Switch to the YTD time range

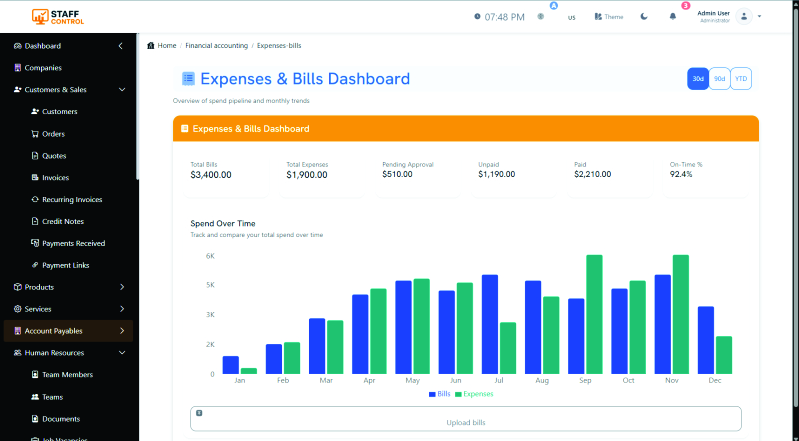(740, 79)
